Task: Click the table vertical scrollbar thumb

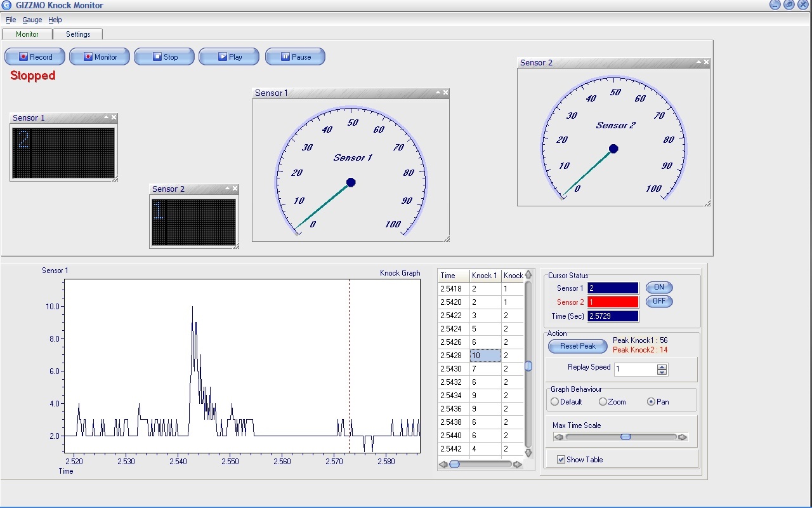Action: 528,366
